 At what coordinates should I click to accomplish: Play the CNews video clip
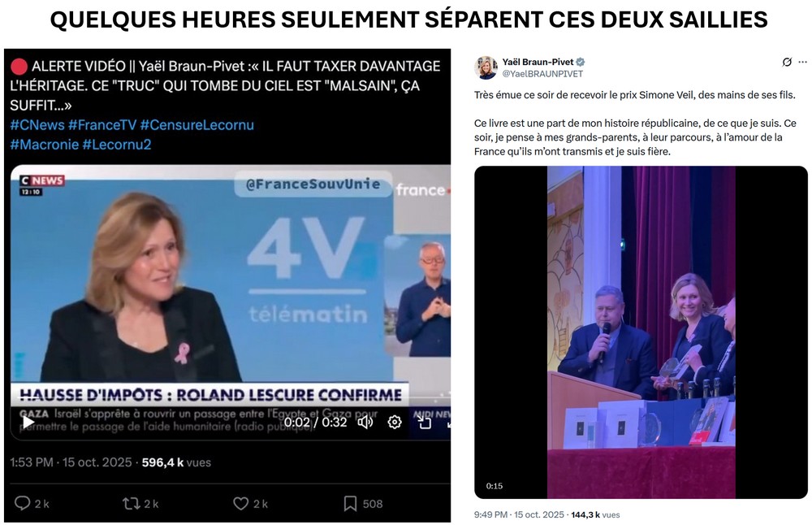[28, 423]
